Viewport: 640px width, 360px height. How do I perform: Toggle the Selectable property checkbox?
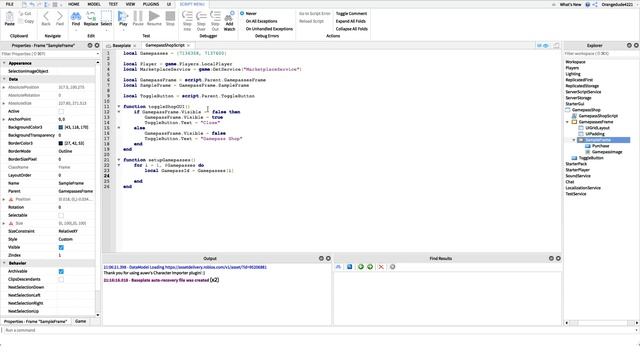pyautogui.click(x=61, y=215)
